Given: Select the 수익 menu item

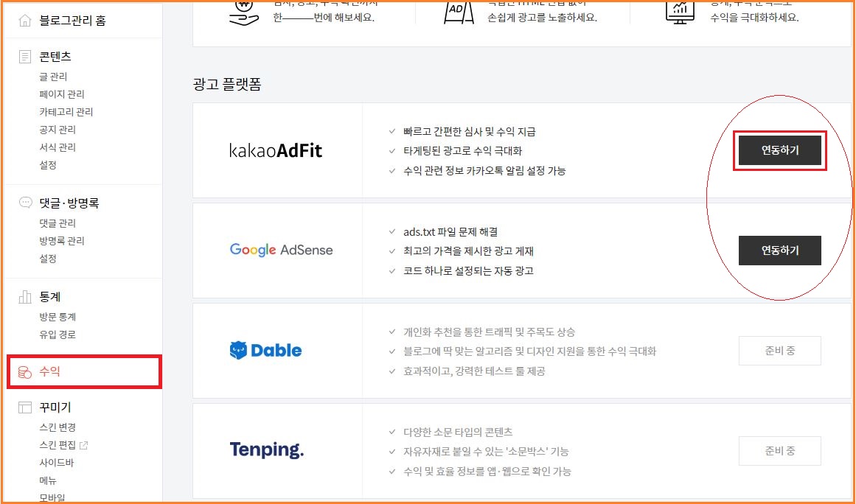Looking at the screenshot, I should click(85, 372).
